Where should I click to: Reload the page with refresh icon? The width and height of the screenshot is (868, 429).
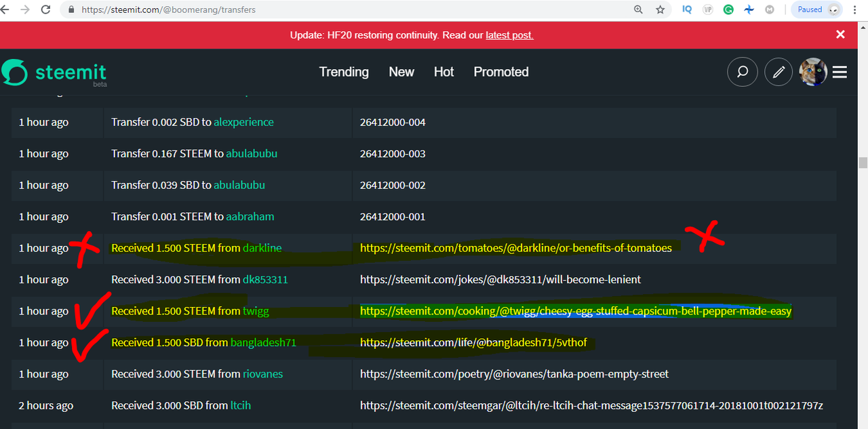(46, 9)
